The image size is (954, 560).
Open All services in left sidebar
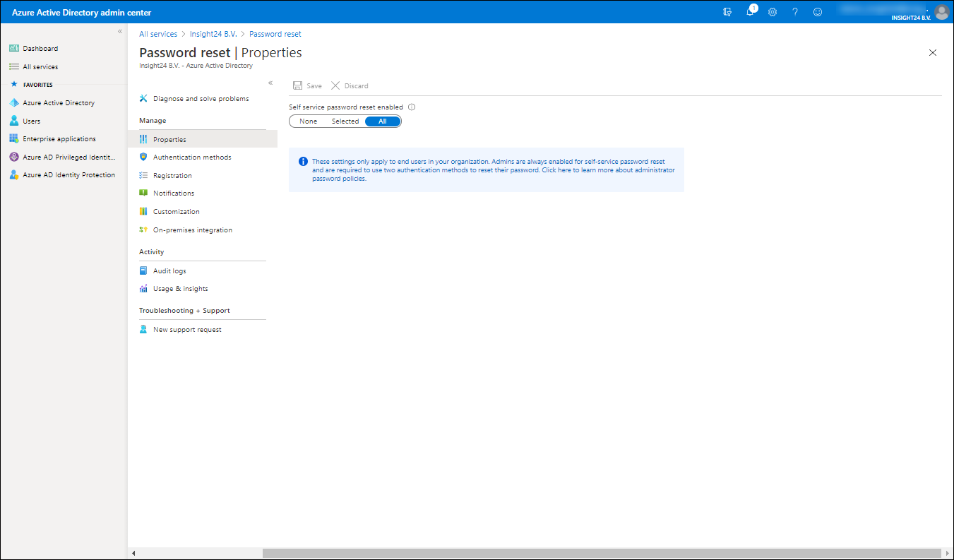pos(40,66)
